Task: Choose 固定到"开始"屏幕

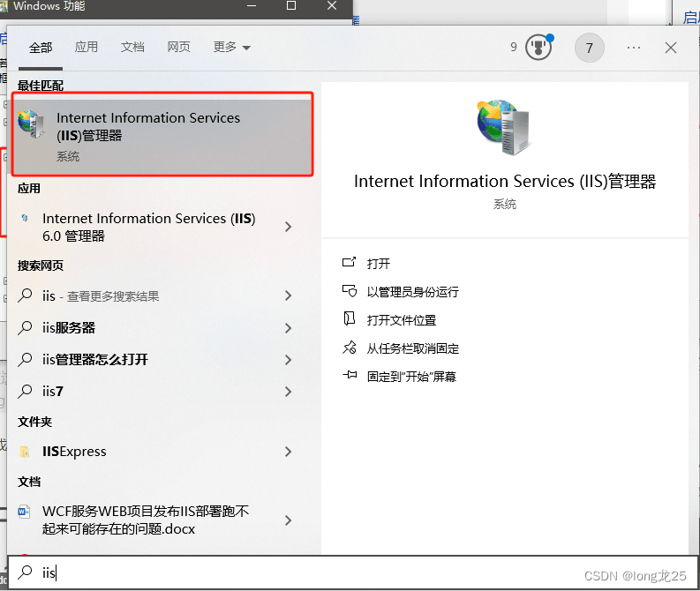Action: point(411,377)
